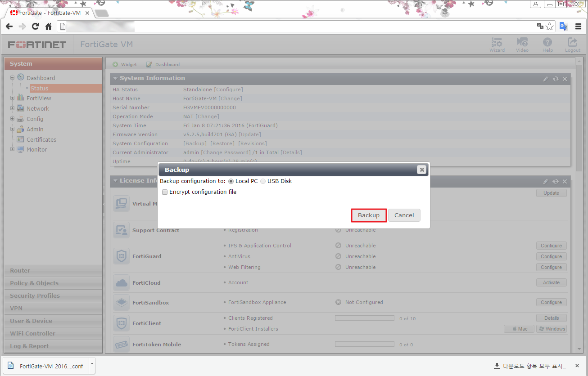The height and width of the screenshot is (376, 588).
Task: Click Configure link next to HA Status
Action: point(228,90)
